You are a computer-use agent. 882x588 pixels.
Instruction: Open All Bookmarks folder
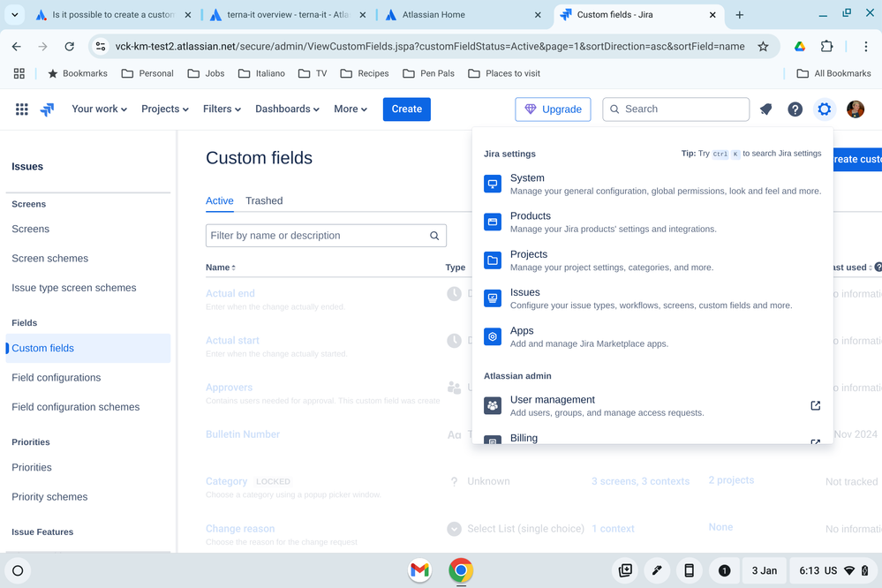point(833,73)
